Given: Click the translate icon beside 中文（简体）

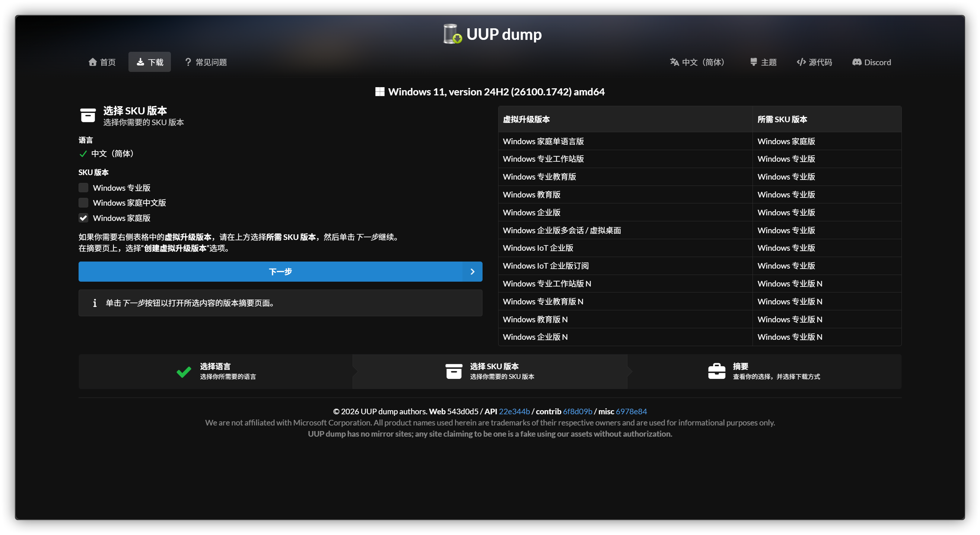Looking at the screenshot, I should [675, 62].
